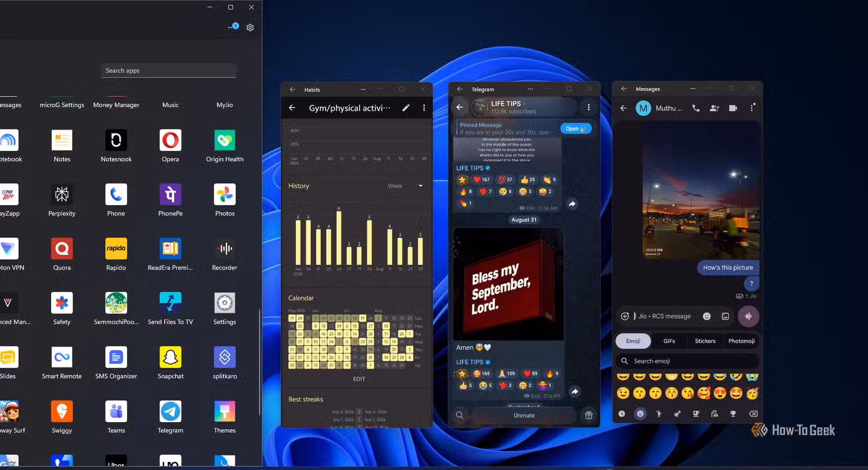Open the add people icon in Messages
Screen dimensions: 868x470
pyautogui.click(x=714, y=108)
